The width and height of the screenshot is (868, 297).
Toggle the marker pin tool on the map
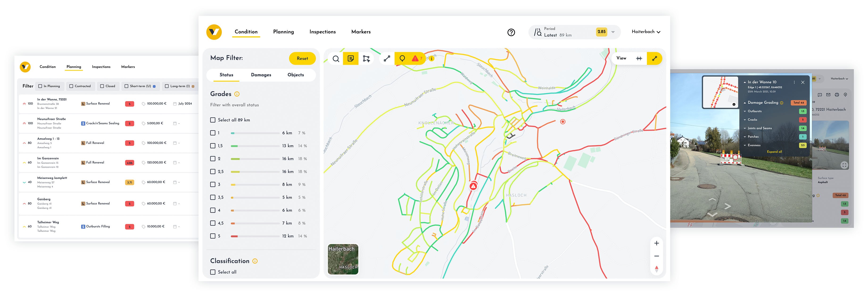pyautogui.click(x=402, y=58)
